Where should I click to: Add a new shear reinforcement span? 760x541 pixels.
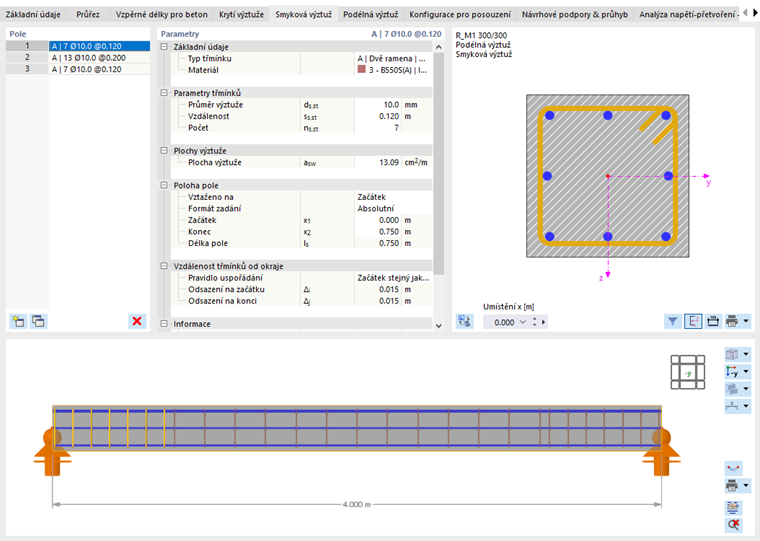click(18, 321)
